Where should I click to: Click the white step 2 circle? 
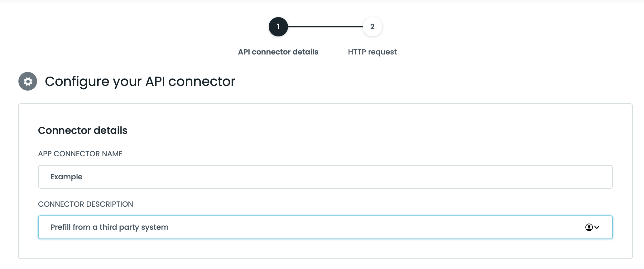coord(372,27)
